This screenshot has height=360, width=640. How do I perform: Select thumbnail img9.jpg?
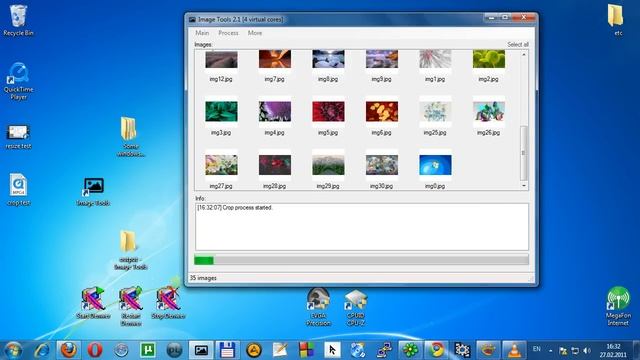coord(382,65)
